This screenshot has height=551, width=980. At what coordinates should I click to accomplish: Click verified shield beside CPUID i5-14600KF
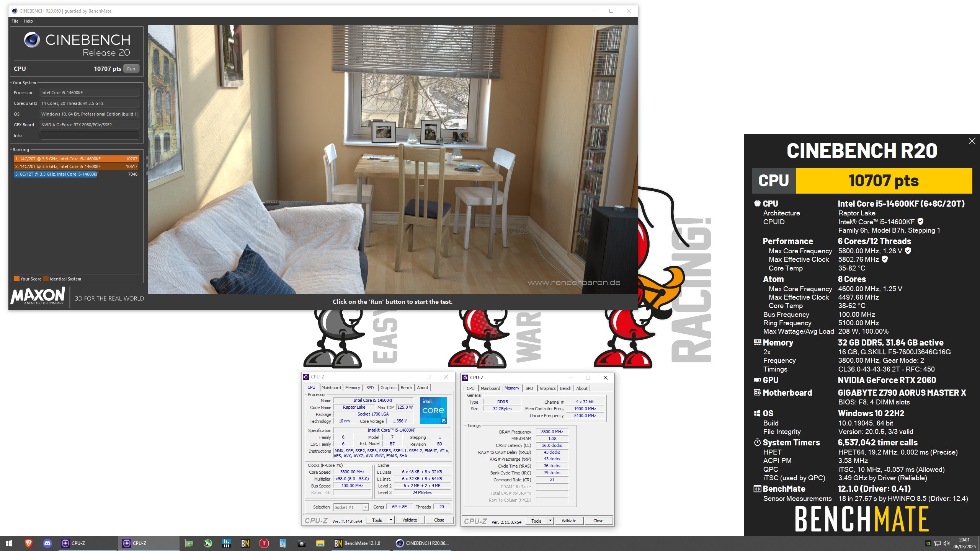(921, 222)
